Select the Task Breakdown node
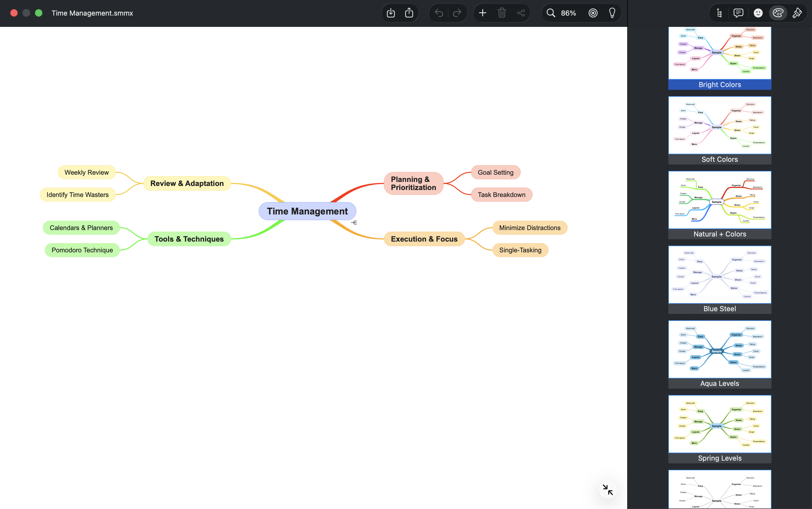 [x=502, y=195]
